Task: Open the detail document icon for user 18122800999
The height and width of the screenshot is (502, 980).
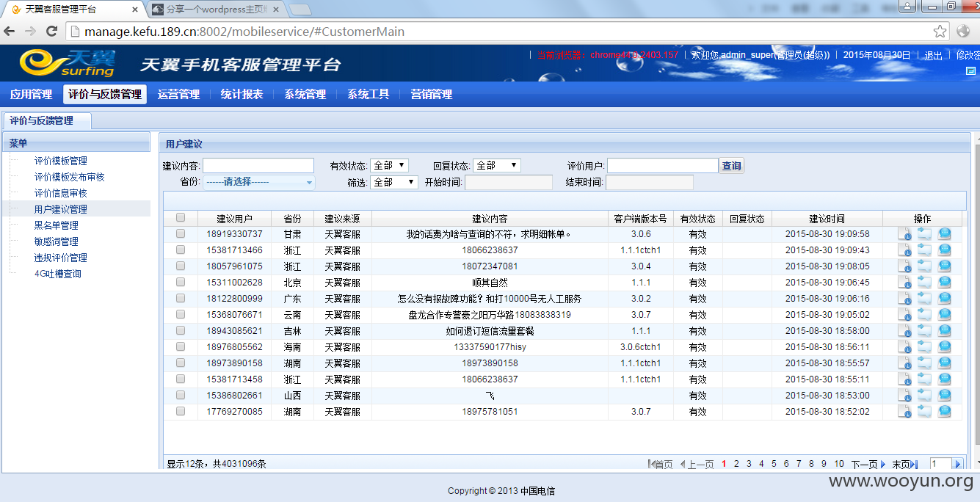Action: 904,299
